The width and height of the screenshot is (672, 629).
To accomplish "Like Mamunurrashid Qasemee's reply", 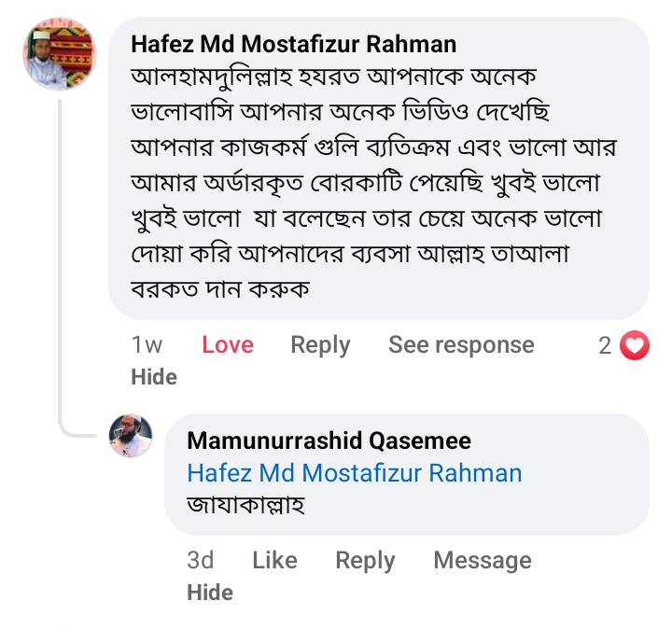I will [x=274, y=560].
